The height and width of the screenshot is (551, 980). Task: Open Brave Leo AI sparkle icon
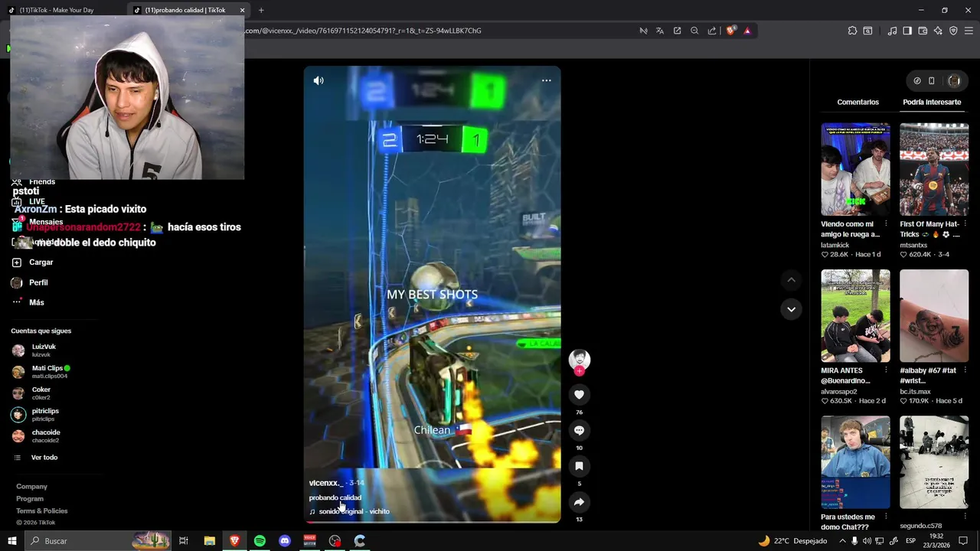(938, 31)
